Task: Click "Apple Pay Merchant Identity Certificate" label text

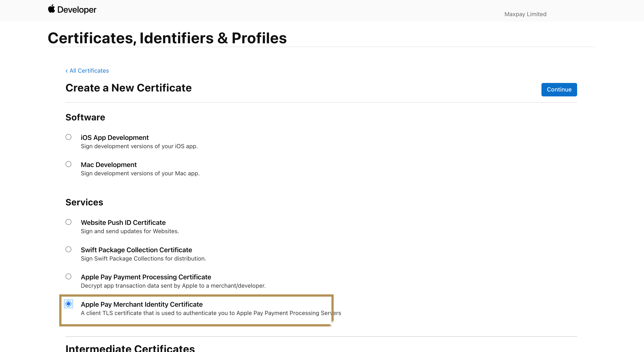Action: pos(142,304)
